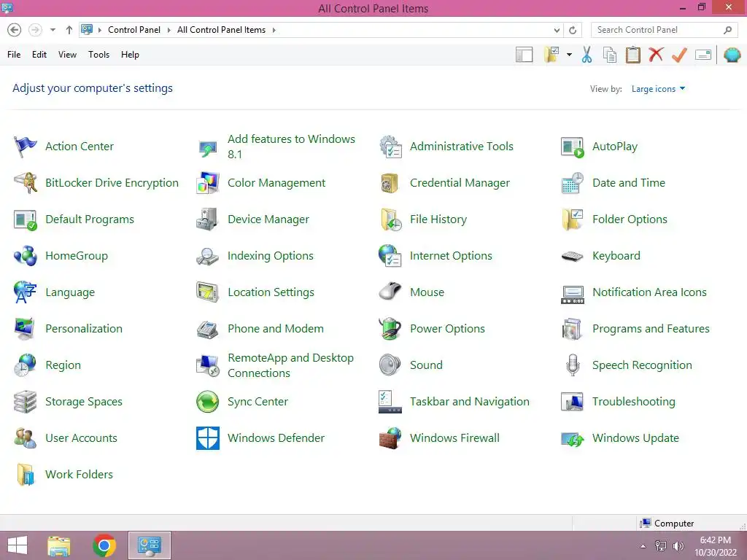The image size is (747, 560).
Task: Open Add features to Windows 8.1
Action: coord(291,147)
